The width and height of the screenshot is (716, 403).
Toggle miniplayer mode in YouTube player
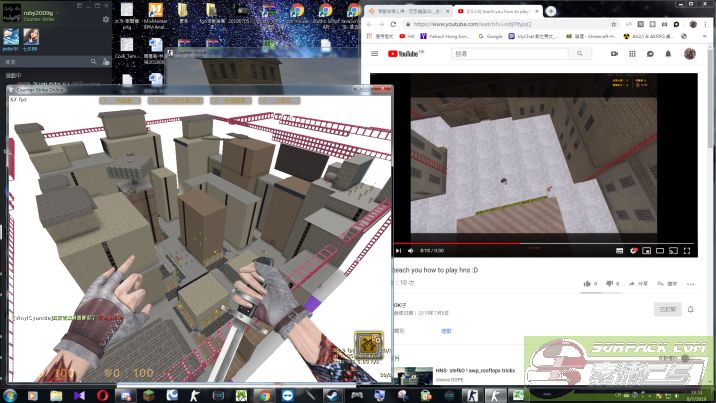point(647,251)
